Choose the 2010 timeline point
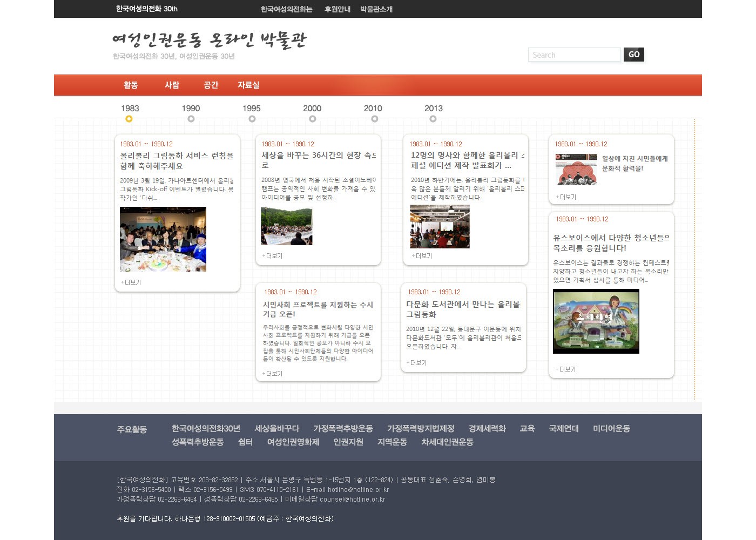 click(374, 119)
